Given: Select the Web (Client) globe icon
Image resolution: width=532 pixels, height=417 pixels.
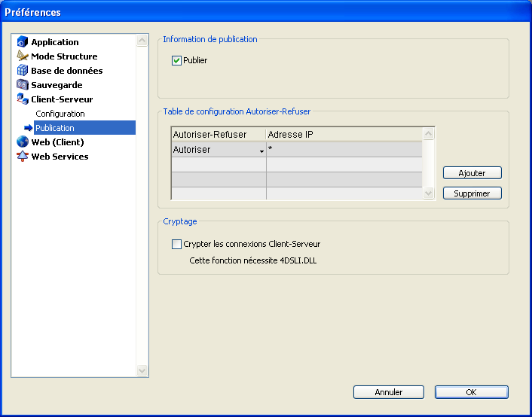Looking at the screenshot, I should point(22,142).
